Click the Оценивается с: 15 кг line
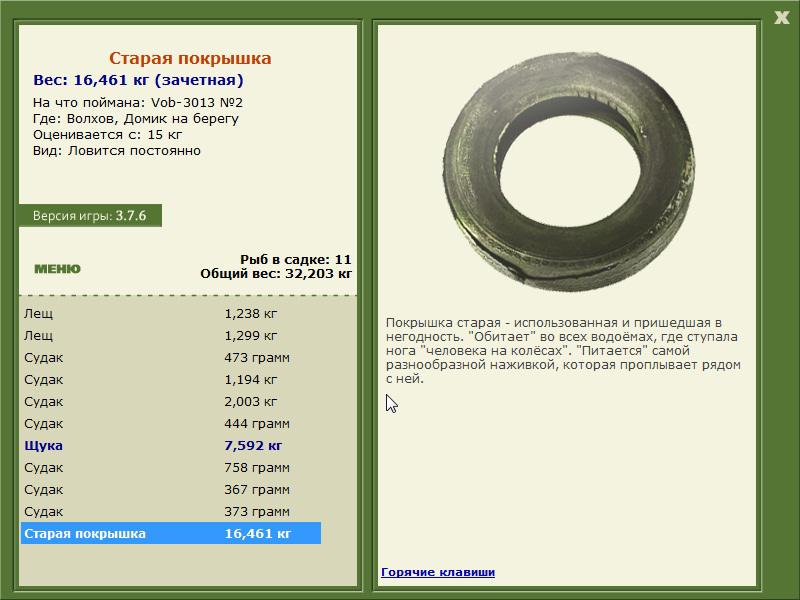Viewport: 800px width, 600px height. [108, 135]
